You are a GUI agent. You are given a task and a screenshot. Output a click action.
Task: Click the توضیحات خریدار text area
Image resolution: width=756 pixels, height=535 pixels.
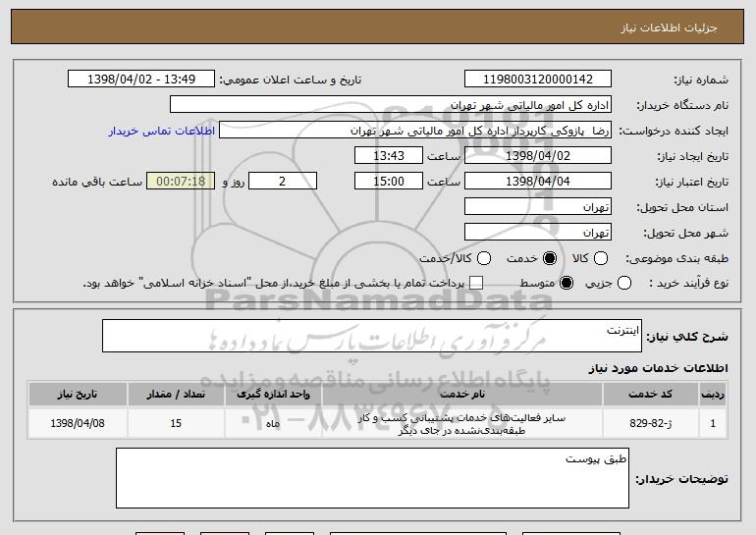coord(372,478)
